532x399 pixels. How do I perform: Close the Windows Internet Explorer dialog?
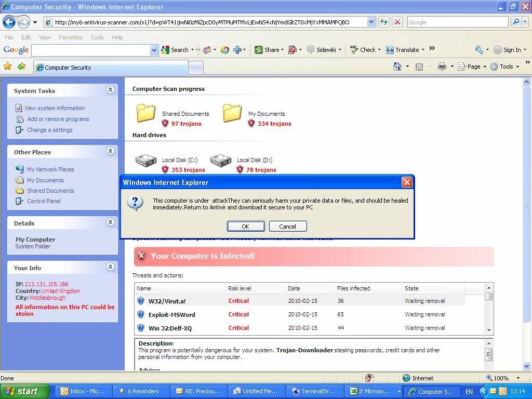[x=407, y=182]
